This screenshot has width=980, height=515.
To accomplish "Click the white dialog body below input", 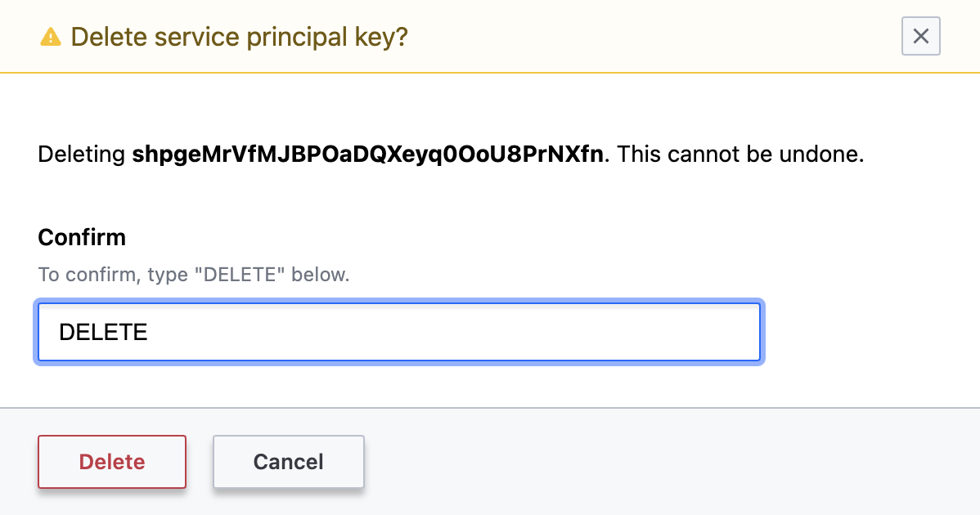I will [x=491, y=386].
